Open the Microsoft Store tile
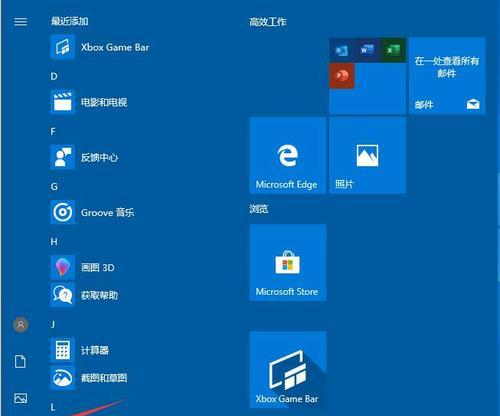Image resolution: width=500 pixels, height=416 pixels. pos(288,263)
